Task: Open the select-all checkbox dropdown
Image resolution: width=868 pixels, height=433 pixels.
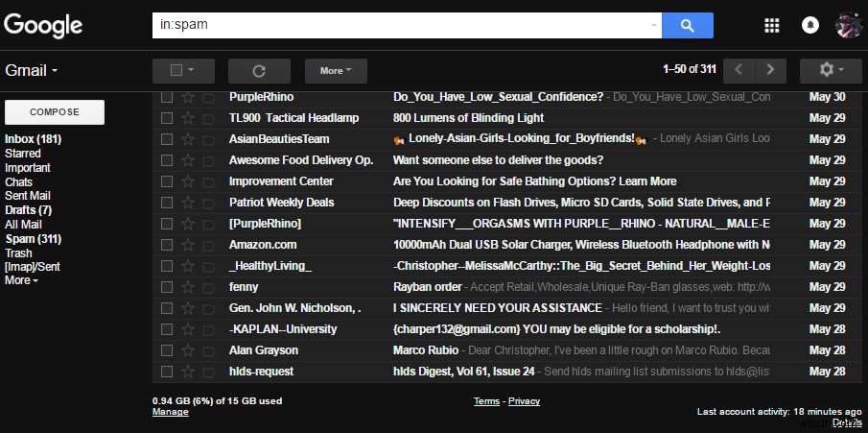Action: click(x=184, y=71)
